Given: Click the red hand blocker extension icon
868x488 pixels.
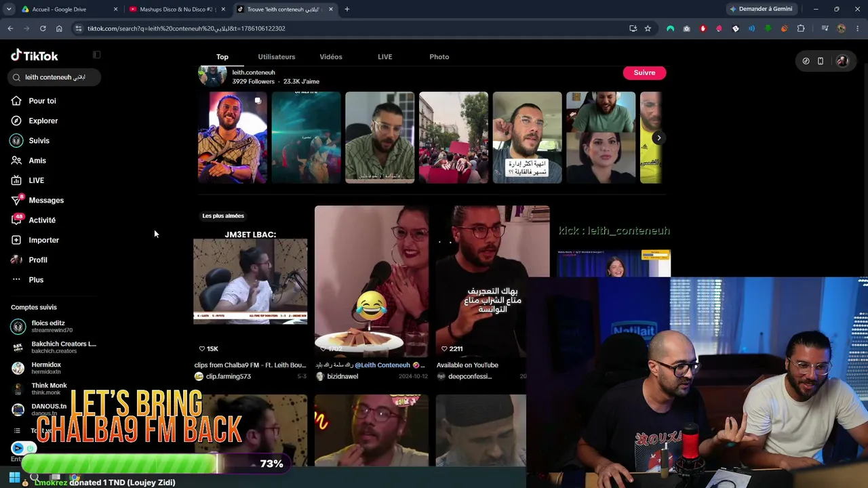Looking at the screenshot, I should pyautogui.click(x=703, y=28).
